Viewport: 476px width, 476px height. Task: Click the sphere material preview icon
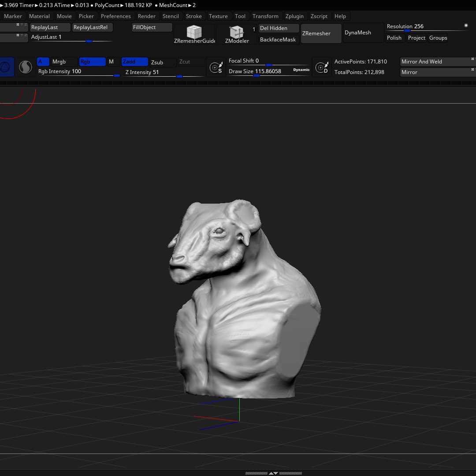click(26, 67)
